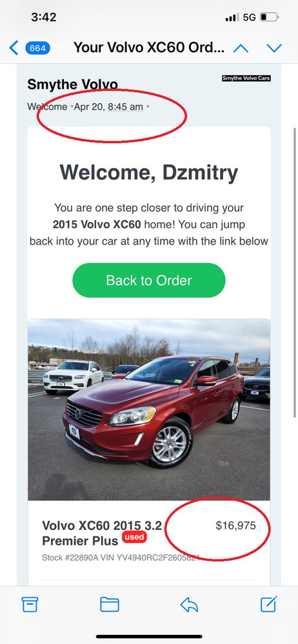Tap the battery indicator in status bar
The height and width of the screenshot is (644, 298).
click(269, 17)
